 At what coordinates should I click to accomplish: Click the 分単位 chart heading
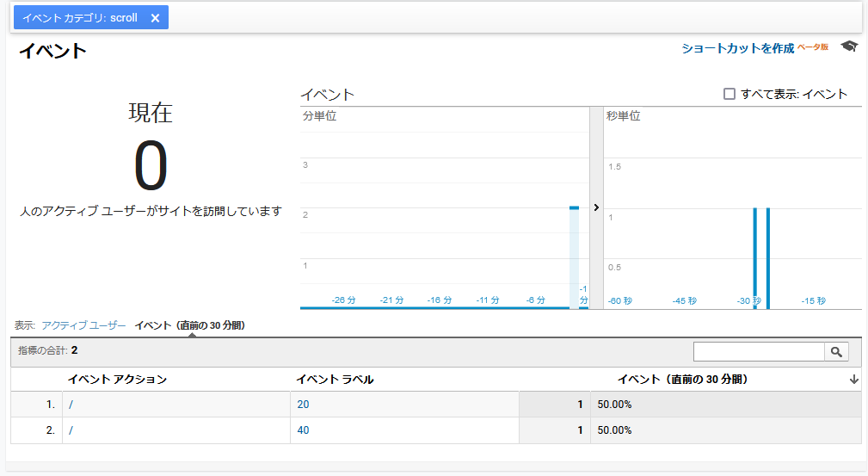[319, 116]
